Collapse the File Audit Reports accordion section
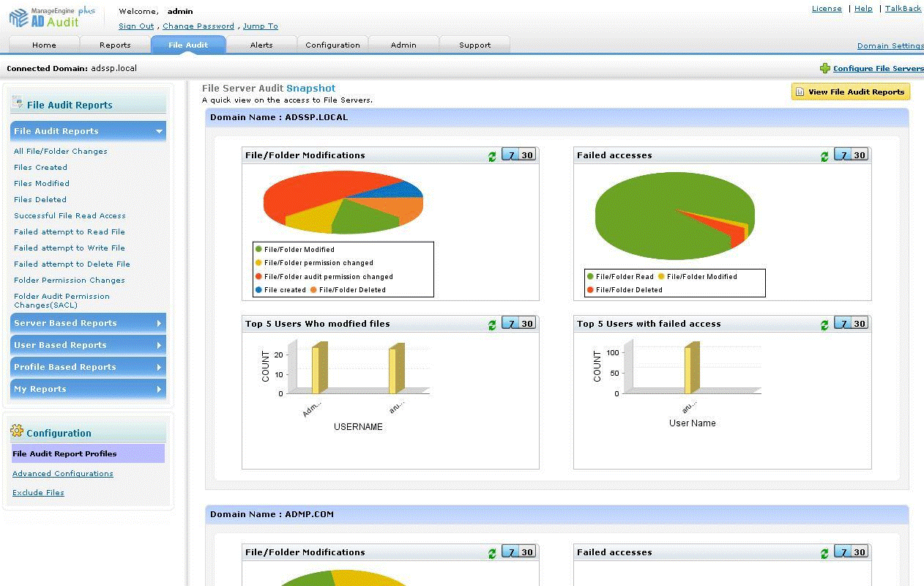This screenshot has height=586, width=924. [89, 131]
